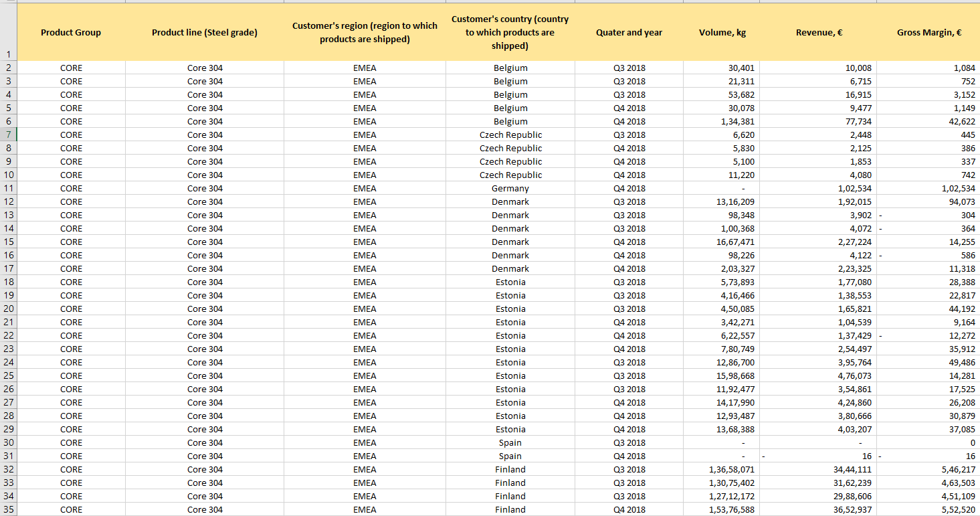Select the Germany country cell
Viewport: 980px width, 516px height.
510,188
